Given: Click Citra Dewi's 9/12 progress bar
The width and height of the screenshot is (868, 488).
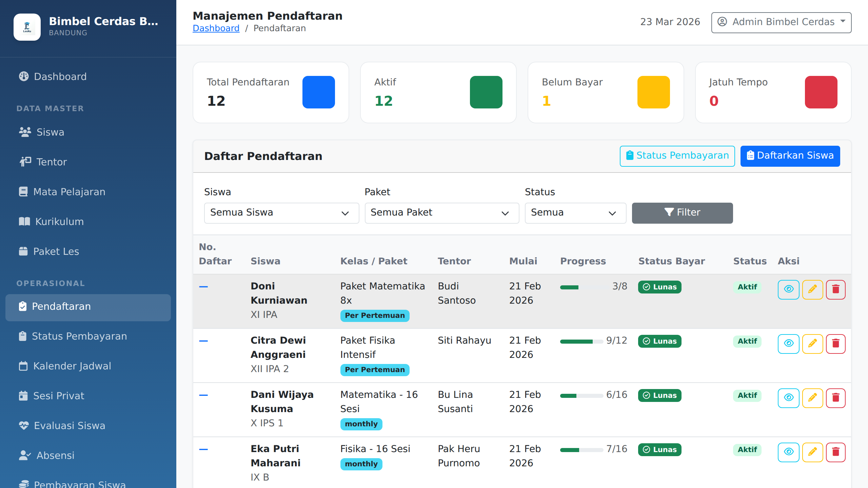Looking at the screenshot, I should click(x=581, y=341).
